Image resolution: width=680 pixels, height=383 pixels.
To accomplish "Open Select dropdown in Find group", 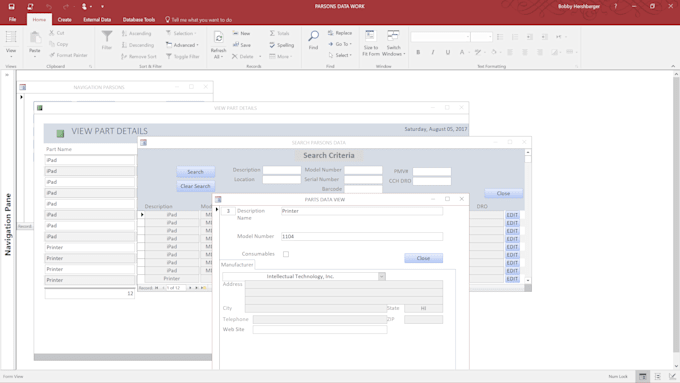I will click(x=340, y=55).
